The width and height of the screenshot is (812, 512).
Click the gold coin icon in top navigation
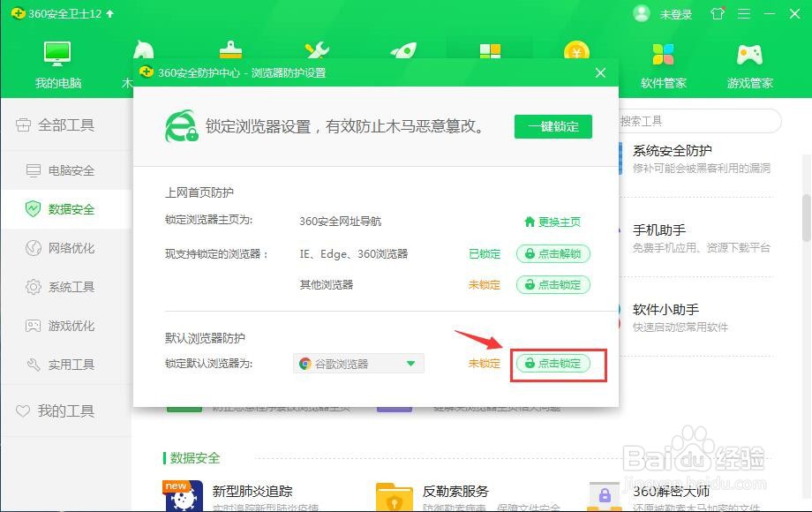coord(576,50)
